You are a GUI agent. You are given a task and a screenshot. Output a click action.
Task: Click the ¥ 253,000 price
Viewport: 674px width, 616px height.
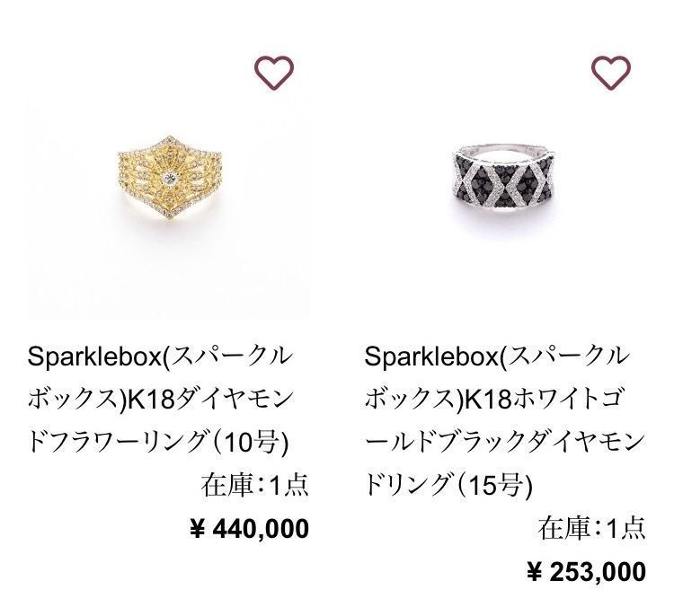tap(585, 572)
